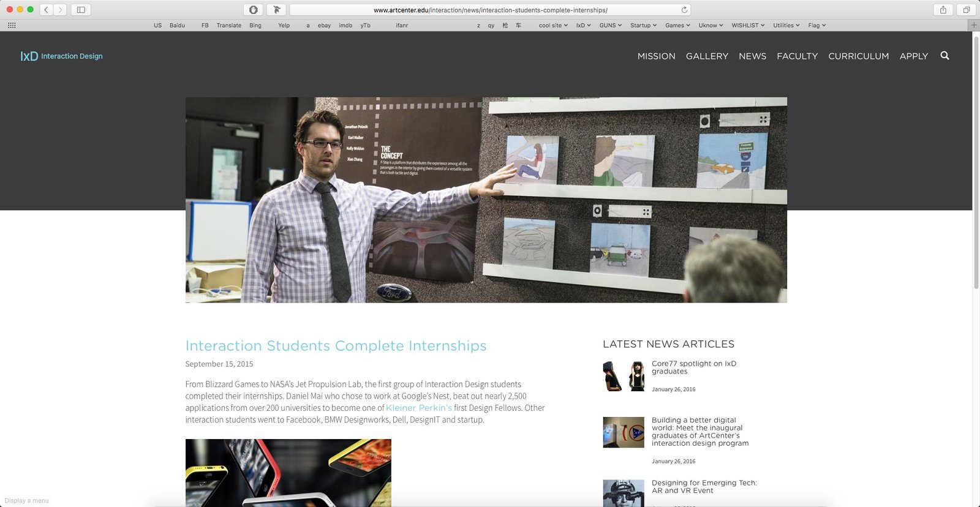Follow the Kleiner Perkin's link

(x=419, y=408)
